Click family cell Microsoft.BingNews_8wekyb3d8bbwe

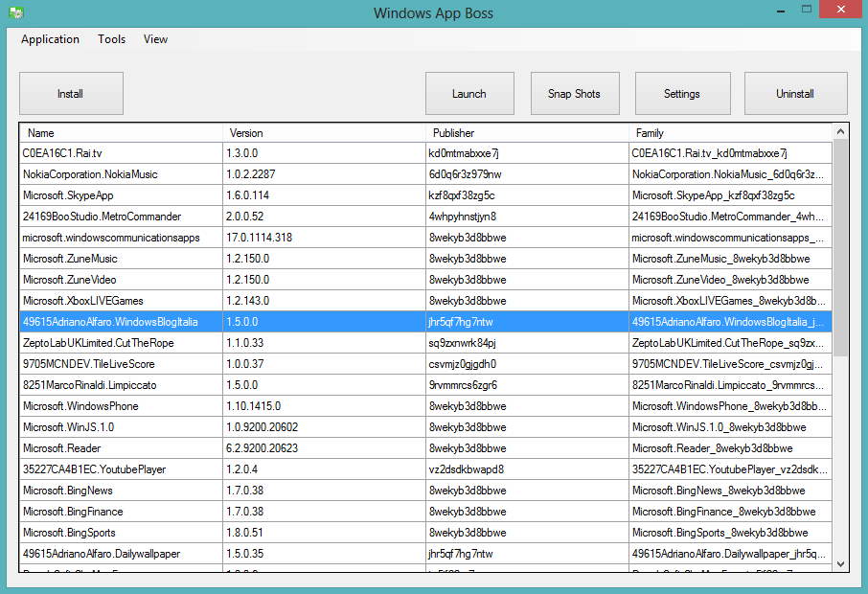point(730,491)
